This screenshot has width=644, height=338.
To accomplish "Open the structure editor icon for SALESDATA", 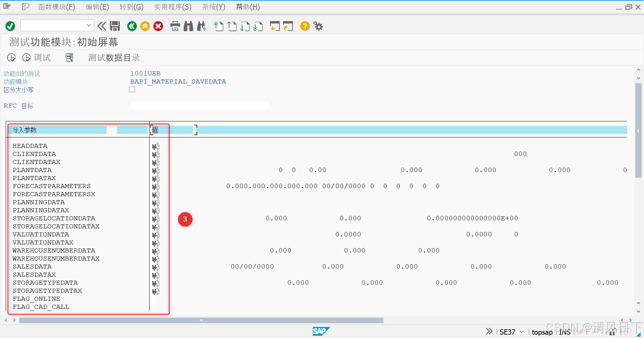I will 155,267.
